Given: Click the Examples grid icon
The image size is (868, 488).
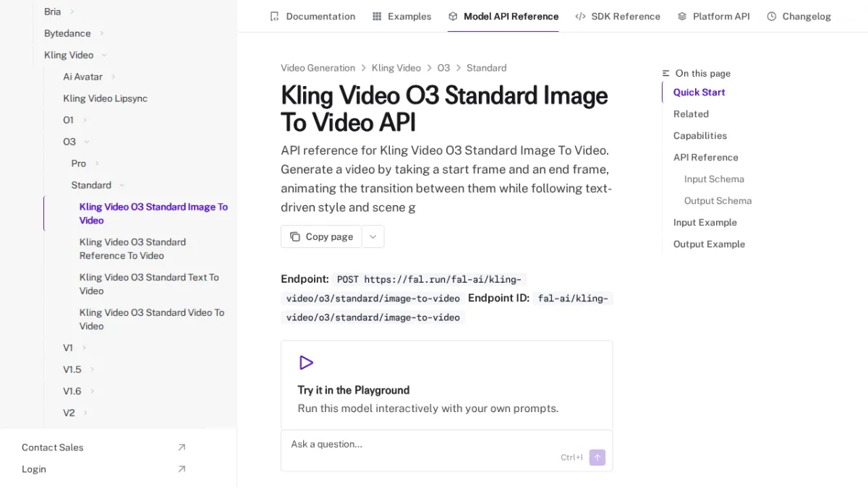Looking at the screenshot, I should (377, 16).
